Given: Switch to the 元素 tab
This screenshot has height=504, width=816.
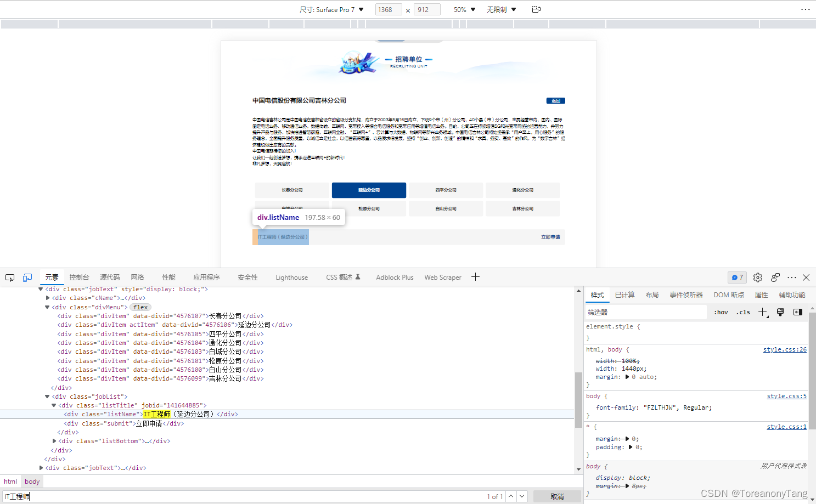Looking at the screenshot, I should coord(52,278).
